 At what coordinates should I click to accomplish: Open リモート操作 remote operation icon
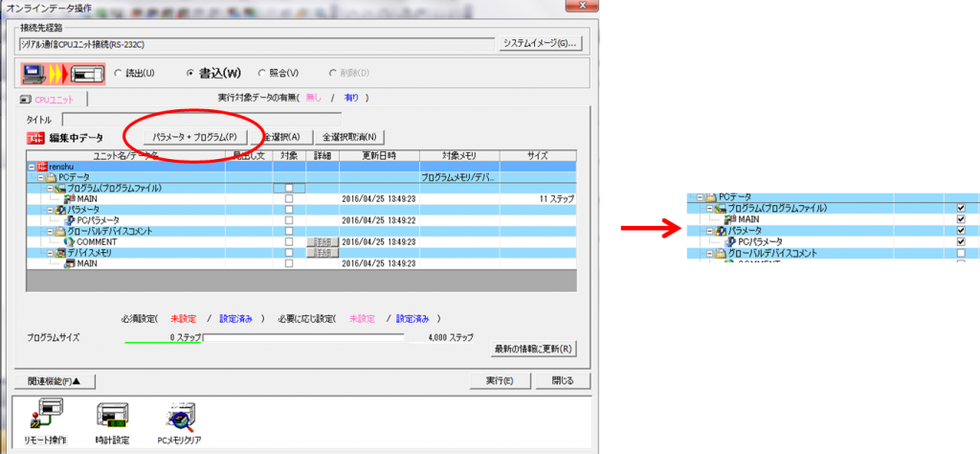click(48, 415)
